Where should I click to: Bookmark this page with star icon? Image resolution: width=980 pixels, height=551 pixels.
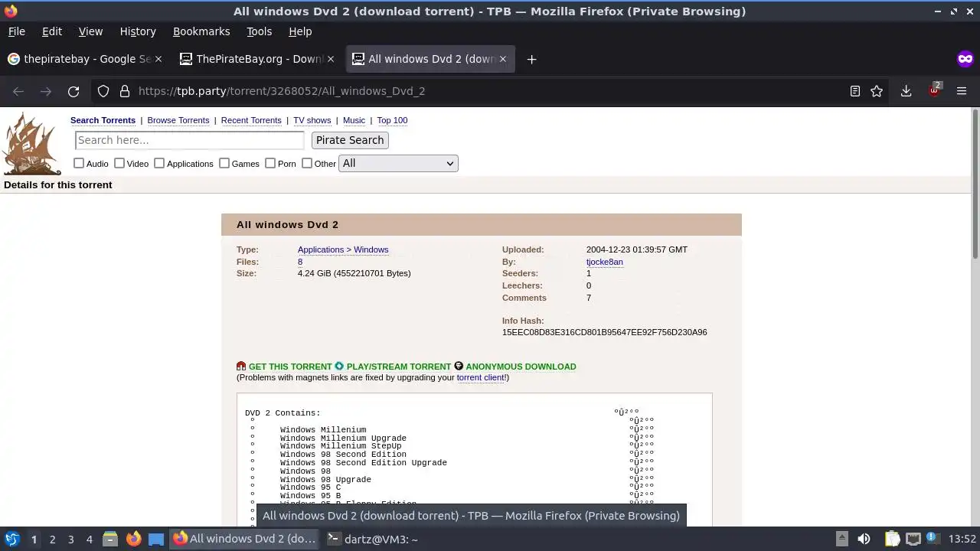click(x=877, y=91)
